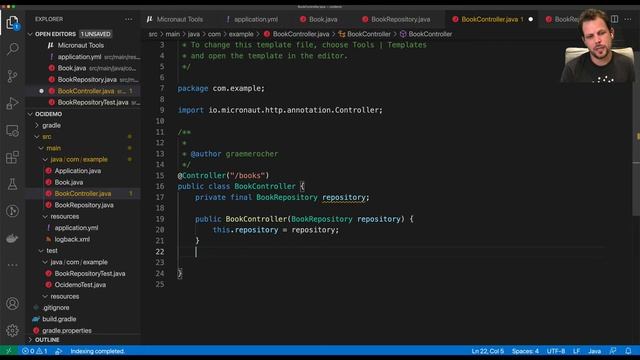This screenshot has height=360, width=640.
Task: Expand the OUTLINE section
Action: pos(47,340)
